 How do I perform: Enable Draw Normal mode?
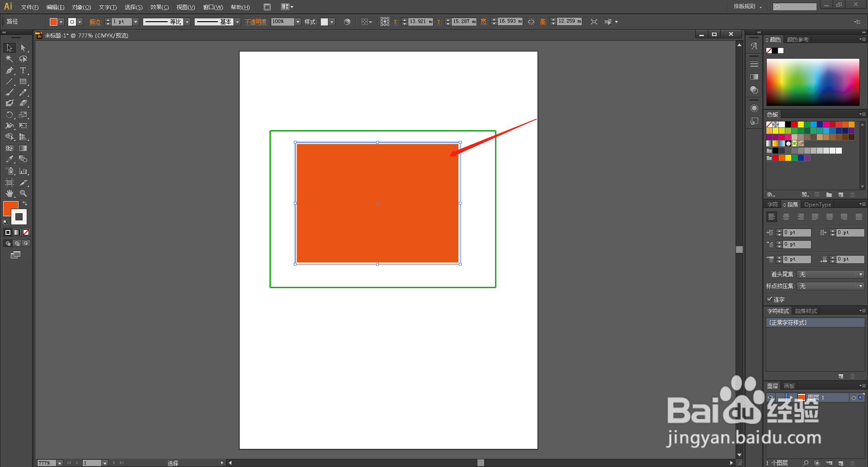point(8,243)
